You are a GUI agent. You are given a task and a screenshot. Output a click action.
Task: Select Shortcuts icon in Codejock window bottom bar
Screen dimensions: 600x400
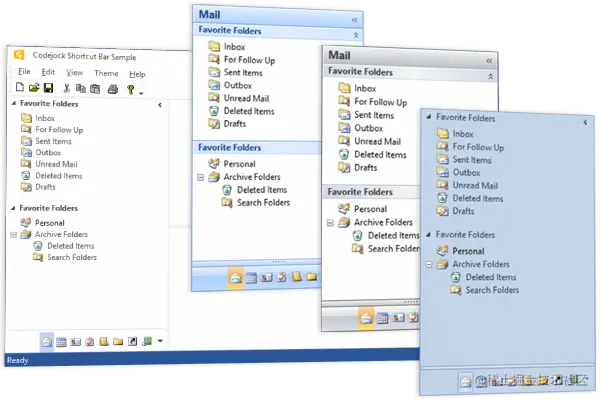point(132,341)
